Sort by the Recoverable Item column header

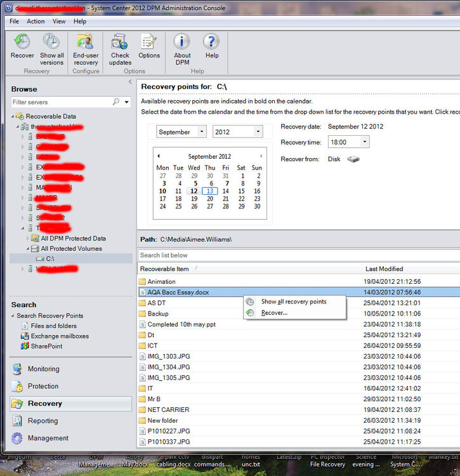pyautogui.click(x=250, y=269)
